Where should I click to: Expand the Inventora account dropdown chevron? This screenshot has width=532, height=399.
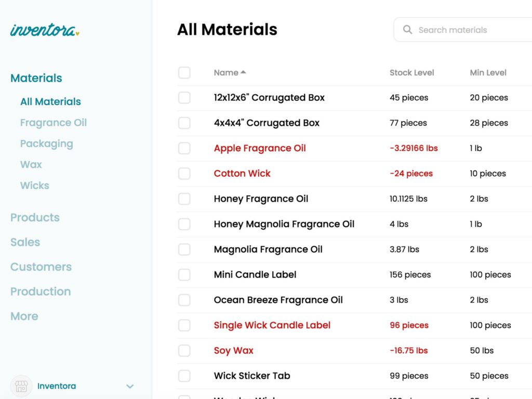[130, 386]
